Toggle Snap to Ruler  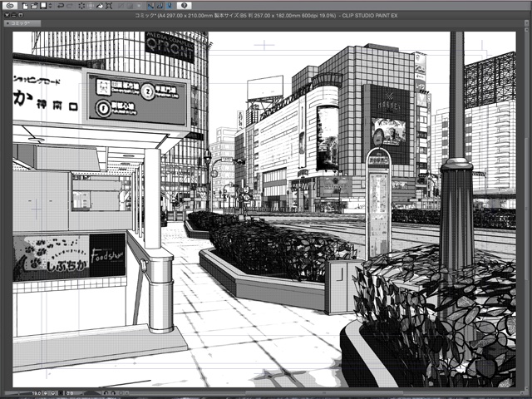(x=151, y=6)
